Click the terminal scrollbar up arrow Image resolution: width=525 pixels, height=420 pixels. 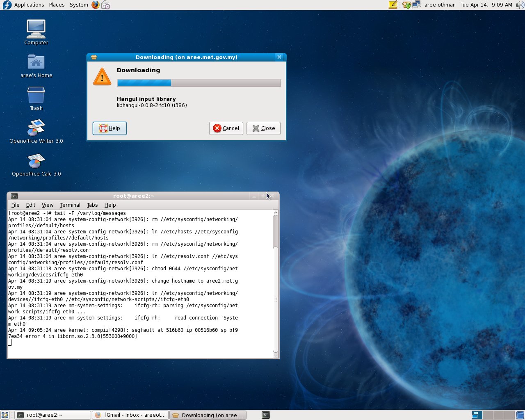[276, 213]
